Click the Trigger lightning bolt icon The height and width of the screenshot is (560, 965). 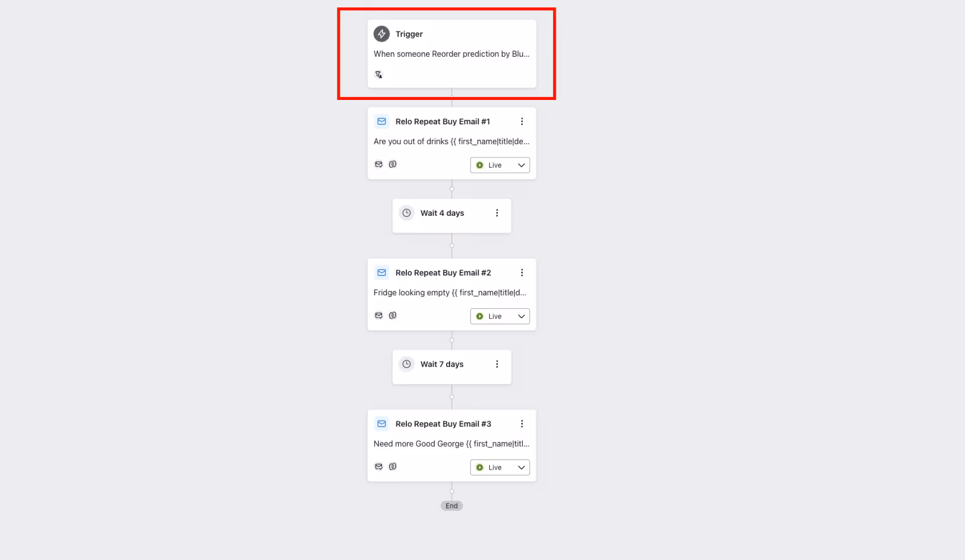[381, 34]
